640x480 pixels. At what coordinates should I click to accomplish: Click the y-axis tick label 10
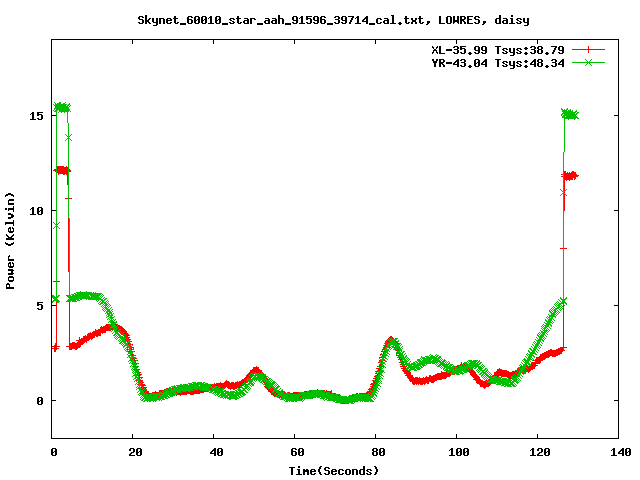36,211
